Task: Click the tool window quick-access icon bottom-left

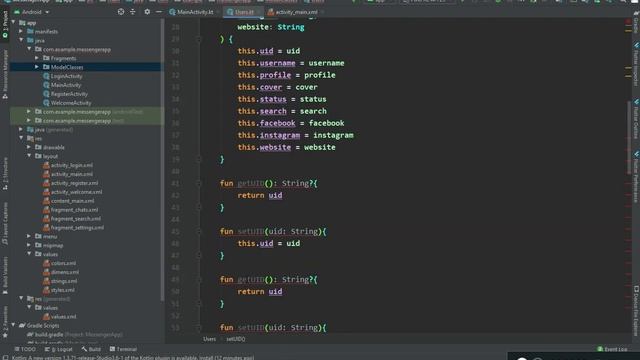Action: [x=5, y=358]
